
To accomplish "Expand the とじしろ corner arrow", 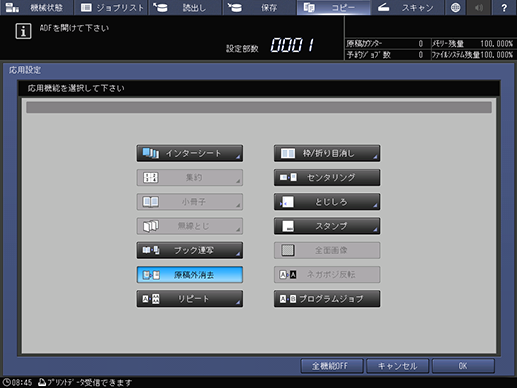I will coord(375,206).
